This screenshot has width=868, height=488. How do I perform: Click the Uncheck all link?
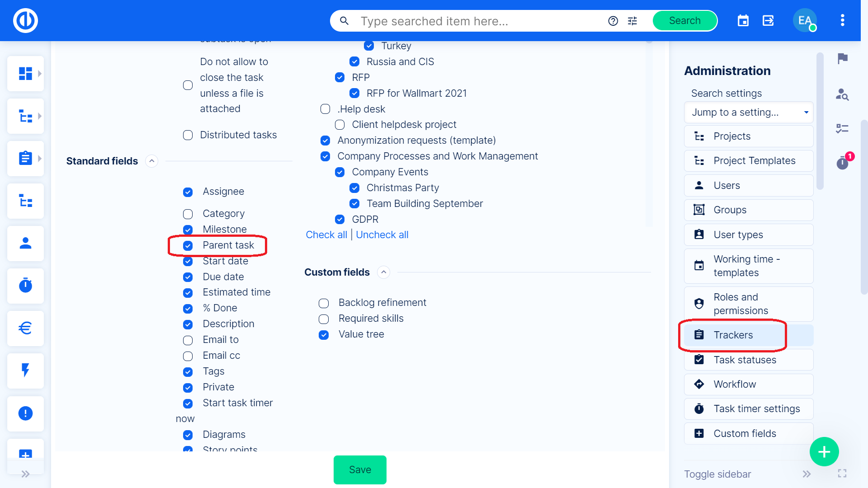pyautogui.click(x=382, y=235)
